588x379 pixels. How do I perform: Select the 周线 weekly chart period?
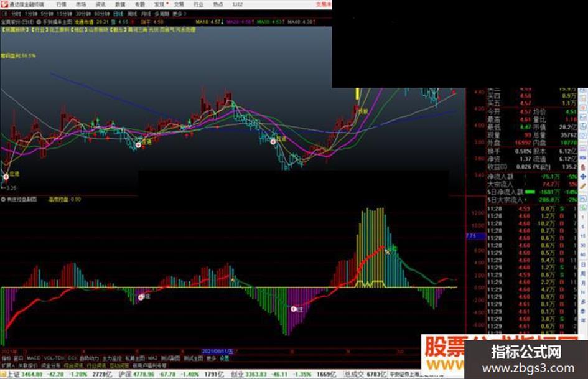(133, 14)
